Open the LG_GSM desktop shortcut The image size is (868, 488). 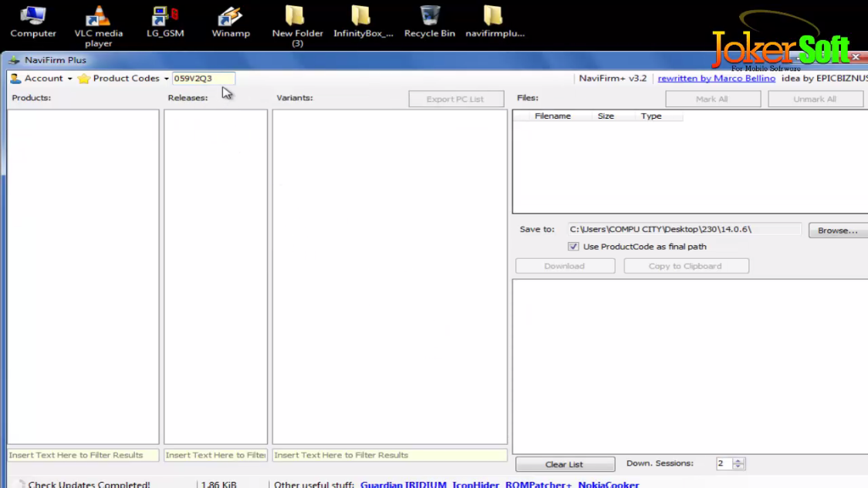click(165, 22)
